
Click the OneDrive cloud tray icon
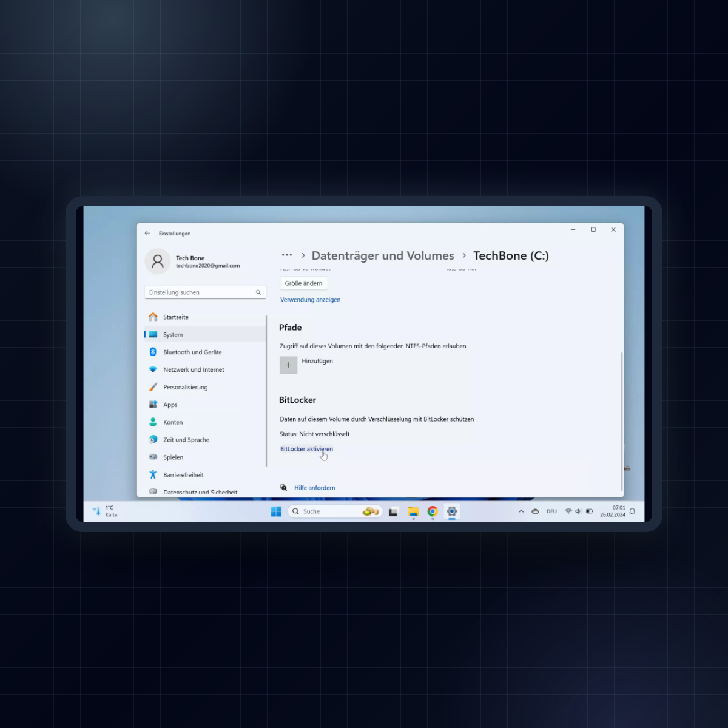[x=535, y=511]
